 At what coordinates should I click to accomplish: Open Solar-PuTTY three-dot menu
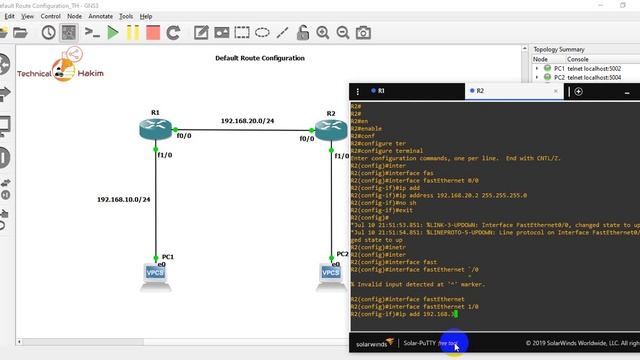coord(358,91)
